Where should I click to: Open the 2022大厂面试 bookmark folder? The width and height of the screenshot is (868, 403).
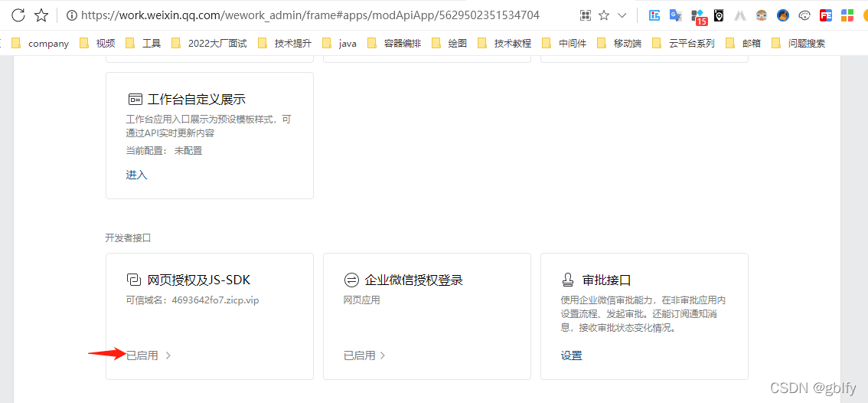click(x=209, y=43)
